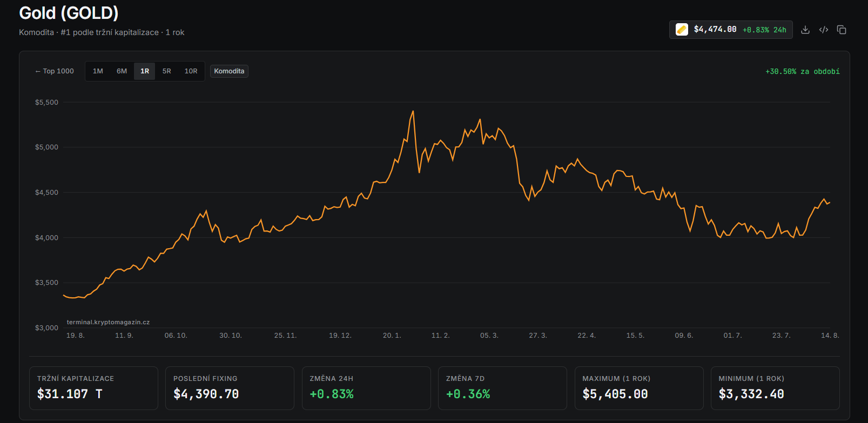The width and height of the screenshot is (868, 423).
Task: Click the 19. 8. x-axis date label
Action: click(x=76, y=336)
